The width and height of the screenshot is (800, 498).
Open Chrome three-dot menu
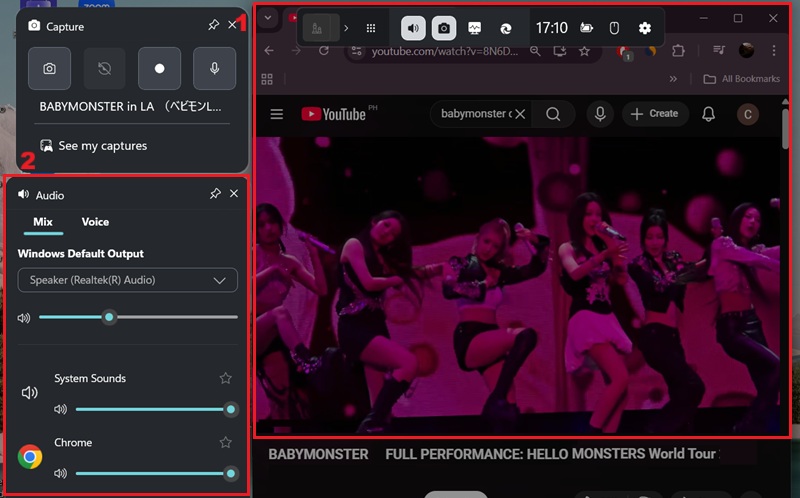click(774, 50)
